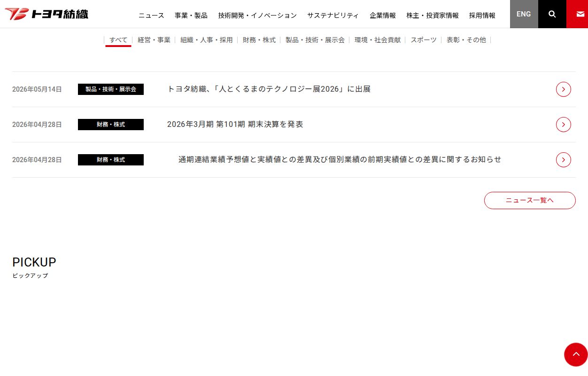Open the 株主・投資家情報 header menu

(433, 16)
